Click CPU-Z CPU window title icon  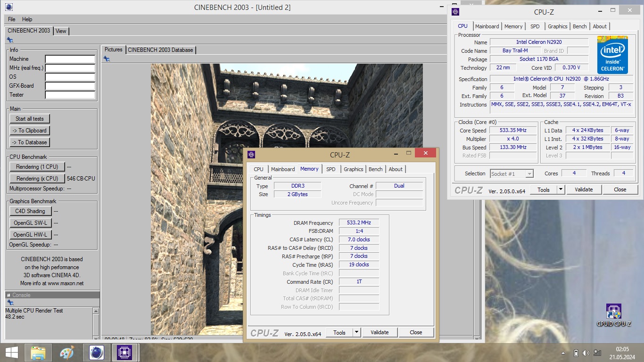[x=455, y=12]
